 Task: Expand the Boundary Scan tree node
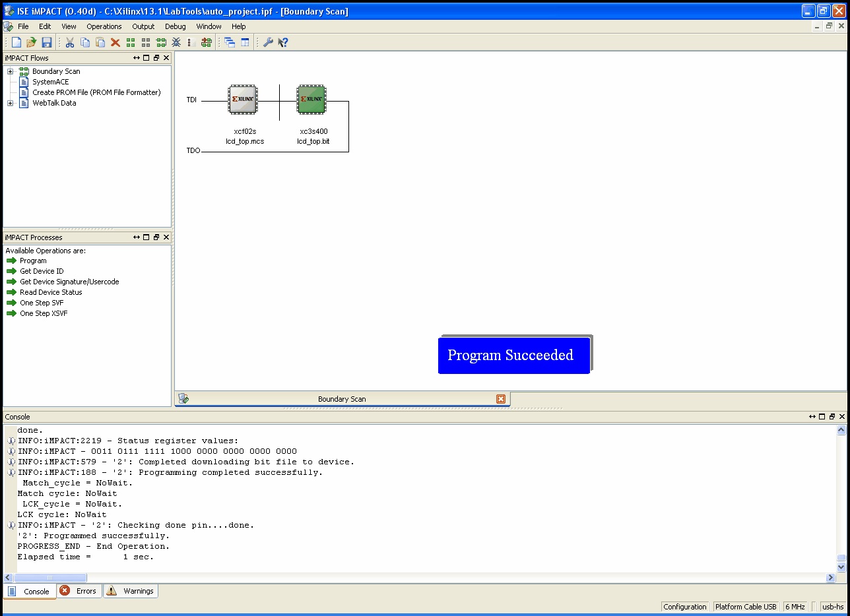10,71
